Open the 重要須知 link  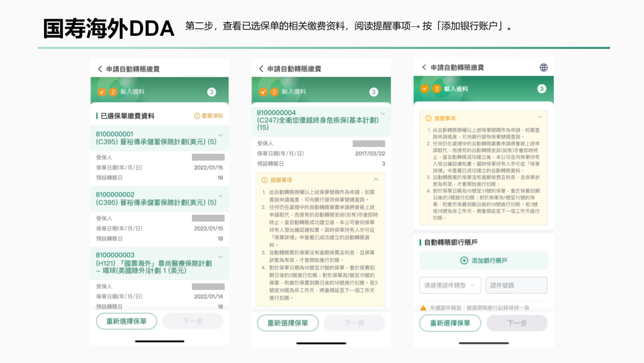click(209, 116)
